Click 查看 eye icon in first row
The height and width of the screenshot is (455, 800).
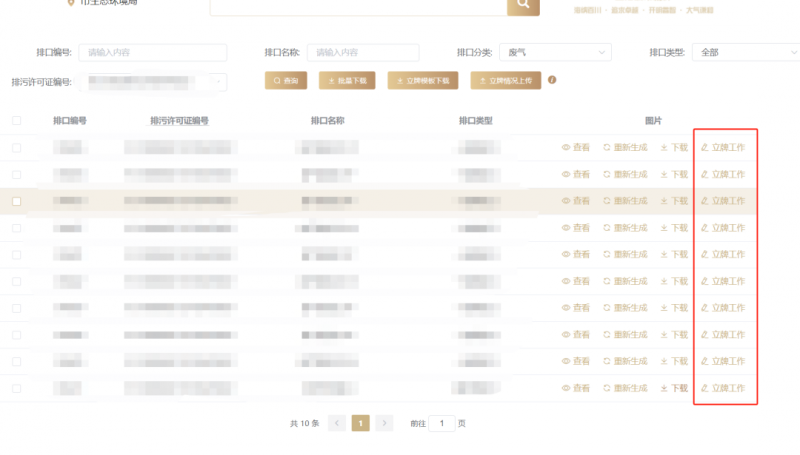point(565,147)
